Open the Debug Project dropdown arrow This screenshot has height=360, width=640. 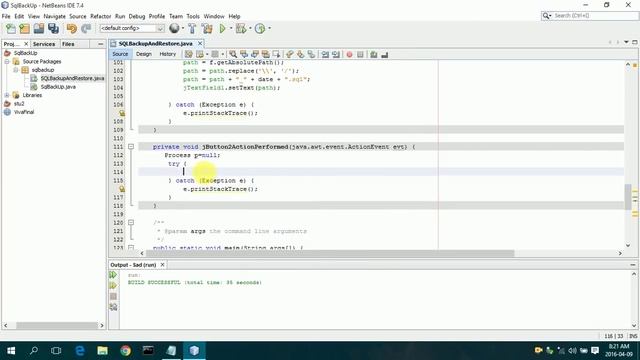250,28
